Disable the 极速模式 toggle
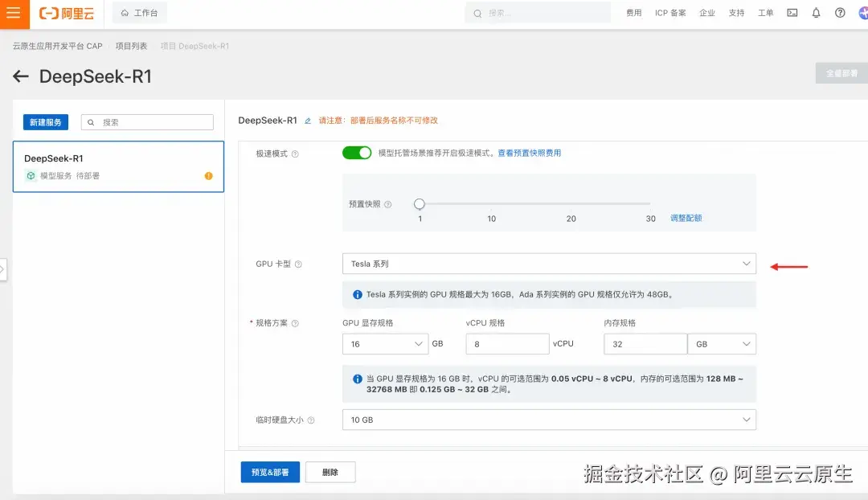868x500 pixels. 357,152
